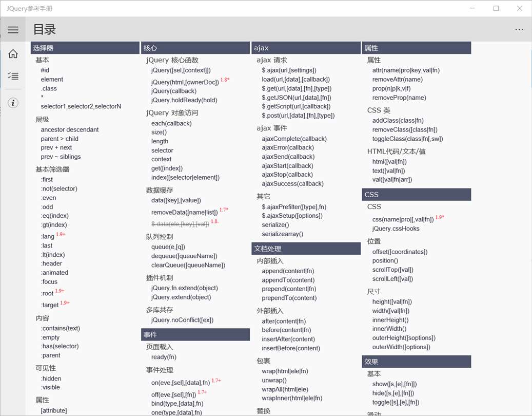Open insertBefore(content) entry

click(x=291, y=348)
